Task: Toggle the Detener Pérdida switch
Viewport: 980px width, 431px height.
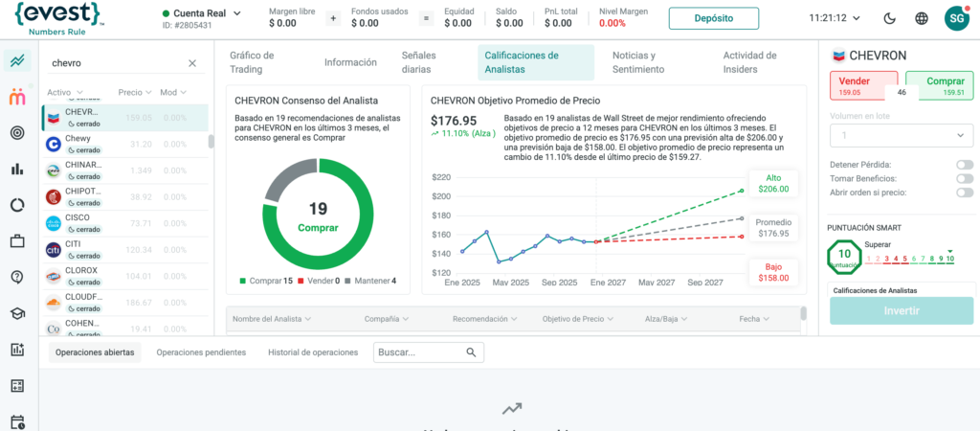Action: pos(965,165)
